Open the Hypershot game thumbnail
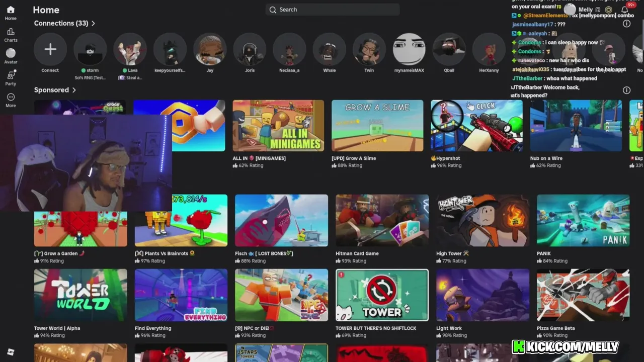The width and height of the screenshot is (644, 362). coord(476,125)
